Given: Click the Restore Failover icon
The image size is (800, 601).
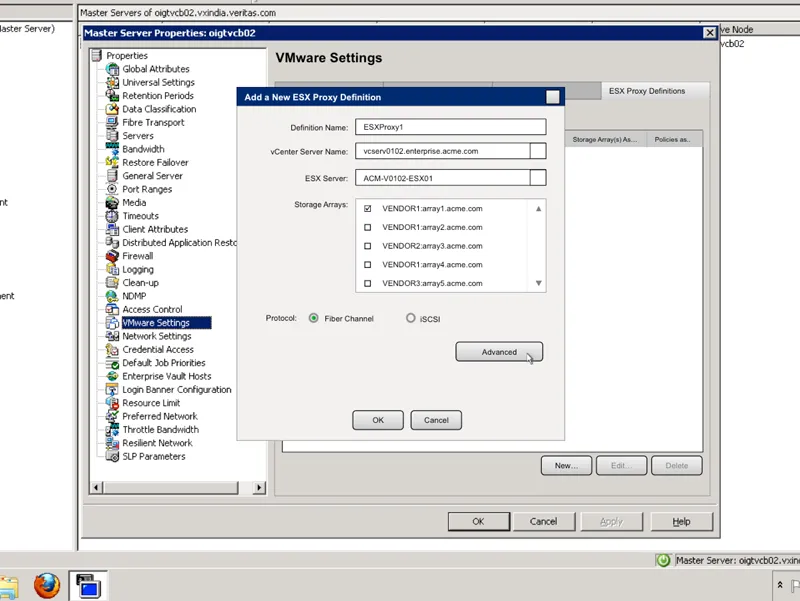Looking at the screenshot, I should (112, 162).
